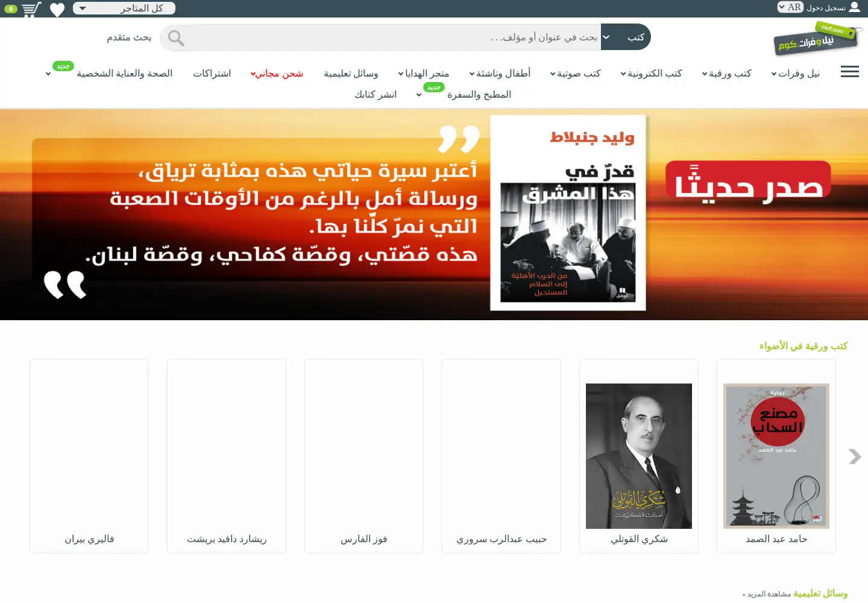The width and height of the screenshot is (868, 603).
Task: Expand the نيل وفرات menu
Action: point(796,74)
